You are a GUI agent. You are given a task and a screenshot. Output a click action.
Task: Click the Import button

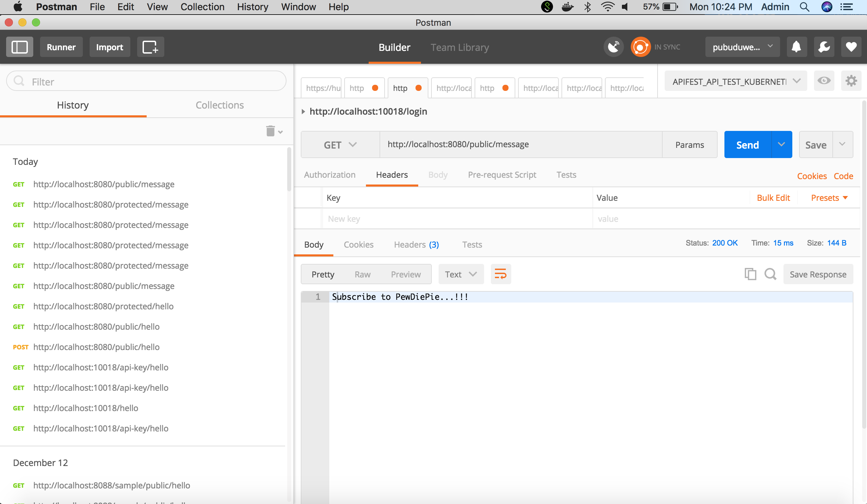click(109, 47)
